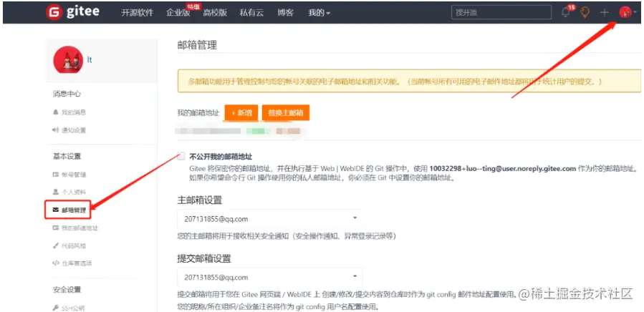Open the 主邮箱设置 email dropdown
Viewport: 644px width, 312px height.
pyautogui.click(x=270, y=219)
